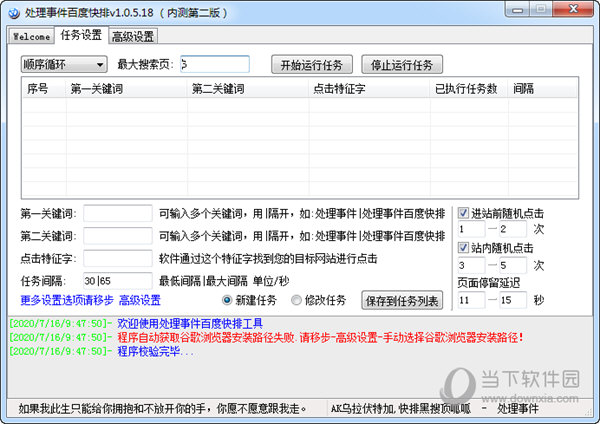The height and width of the screenshot is (424, 600).
Task: Focus the 最大搜索页 input field
Action: click(215, 64)
